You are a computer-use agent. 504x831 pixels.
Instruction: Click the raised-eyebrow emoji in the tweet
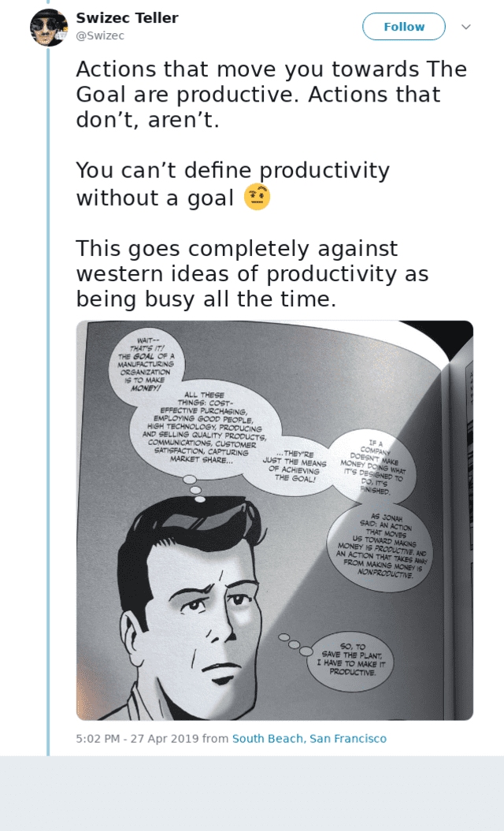pyautogui.click(x=257, y=197)
